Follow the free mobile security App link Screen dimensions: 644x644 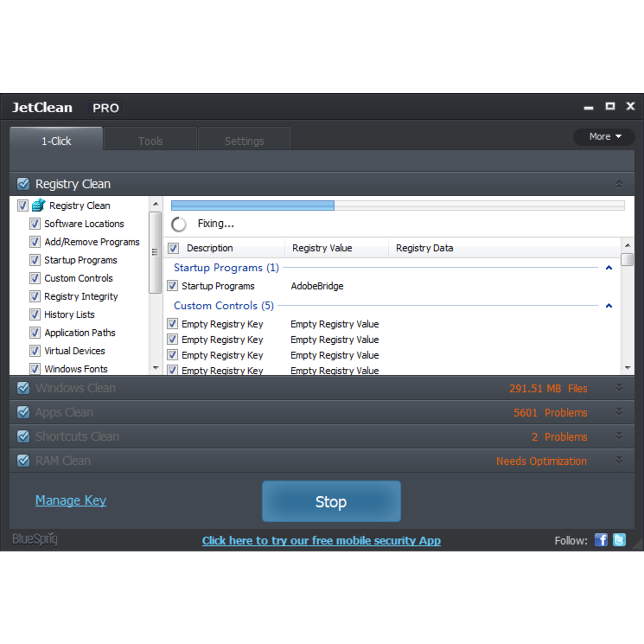[321, 540]
